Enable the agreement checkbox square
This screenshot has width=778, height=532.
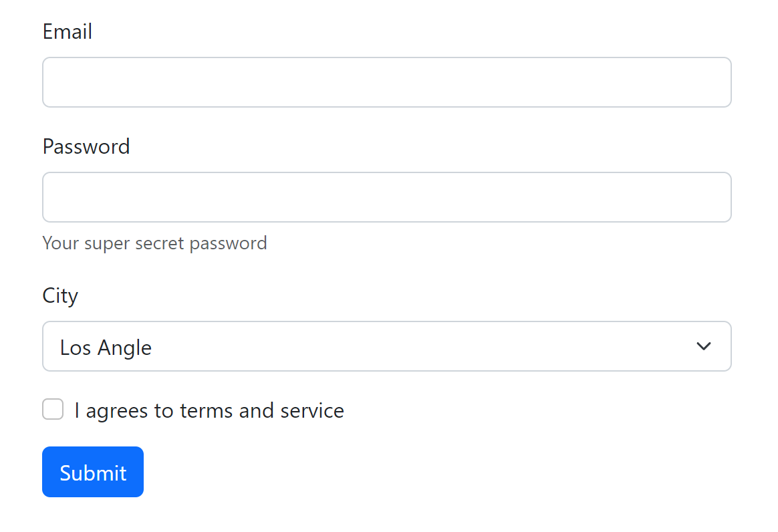[x=53, y=410]
